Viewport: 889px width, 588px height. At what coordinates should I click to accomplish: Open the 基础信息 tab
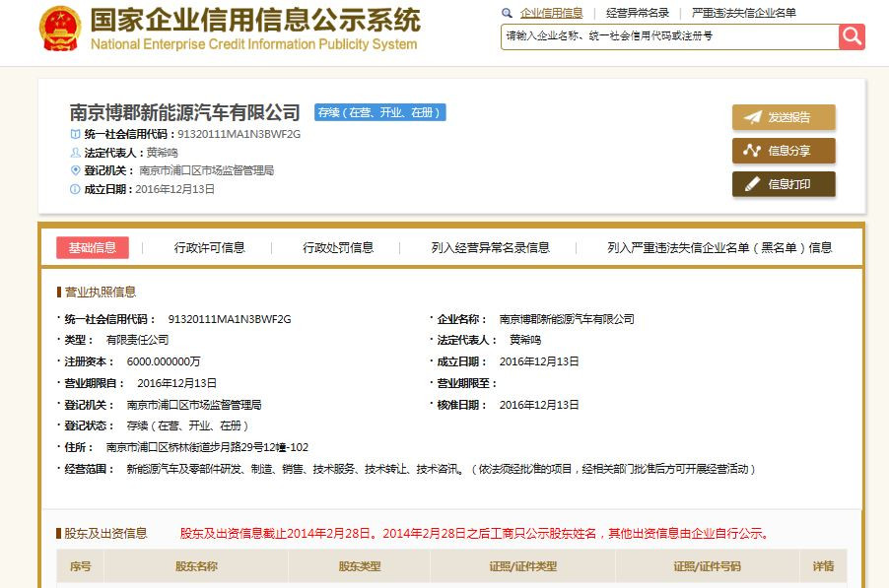(x=93, y=247)
